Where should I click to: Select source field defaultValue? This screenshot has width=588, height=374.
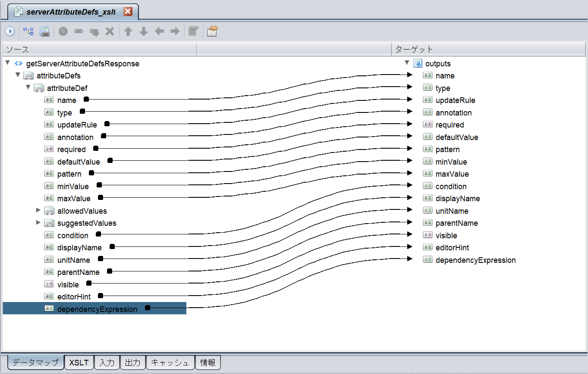[x=79, y=162]
